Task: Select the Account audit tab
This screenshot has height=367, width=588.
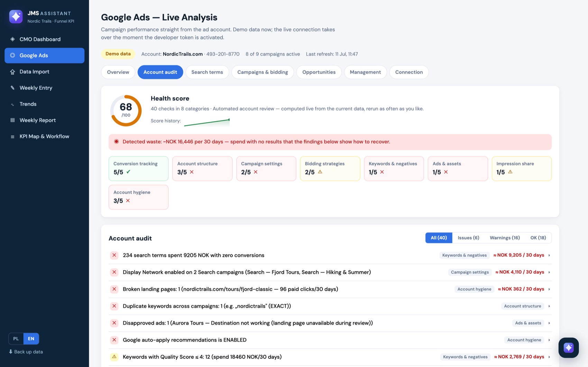Action: click(x=160, y=72)
